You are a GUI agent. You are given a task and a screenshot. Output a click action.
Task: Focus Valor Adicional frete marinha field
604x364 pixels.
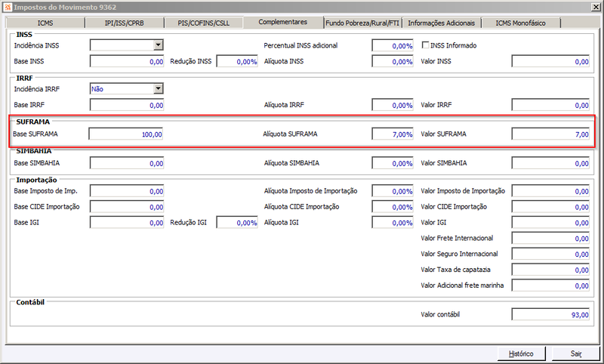coord(550,285)
